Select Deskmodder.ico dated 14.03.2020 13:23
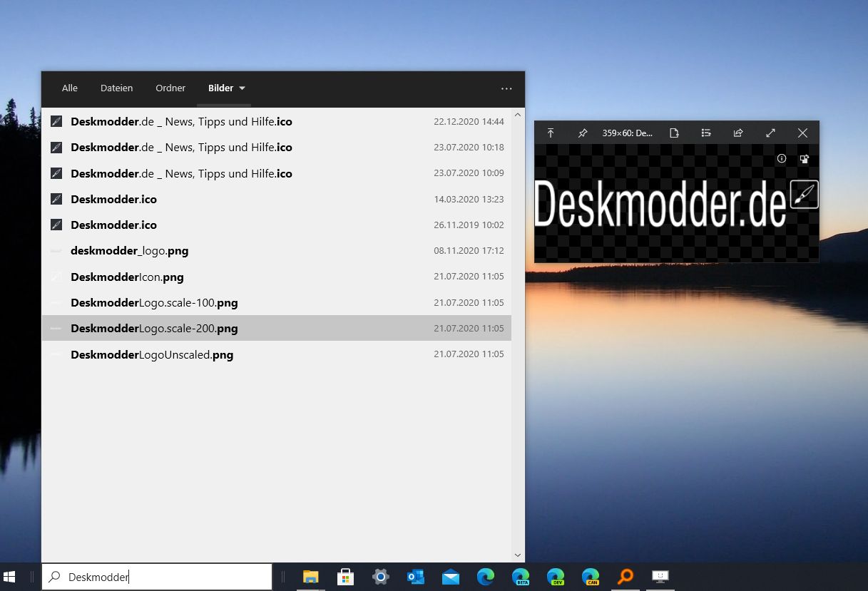The height and width of the screenshot is (591, 868). [277, 199]
